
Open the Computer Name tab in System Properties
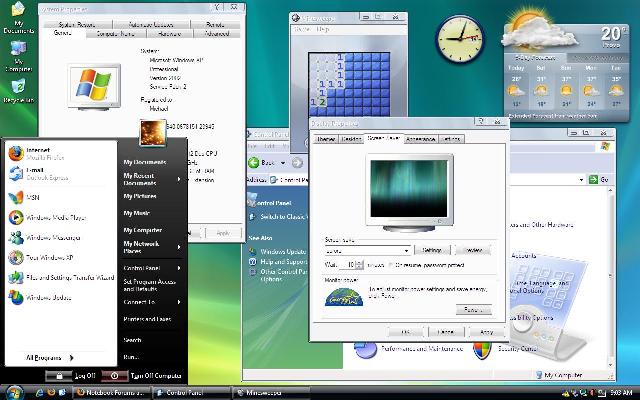pyautogui.click(x=116, y=34)
